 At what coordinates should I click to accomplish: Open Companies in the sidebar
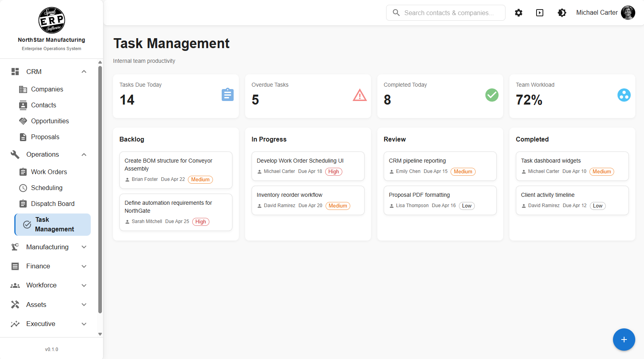pyautogui.click(x=53, y=89)
